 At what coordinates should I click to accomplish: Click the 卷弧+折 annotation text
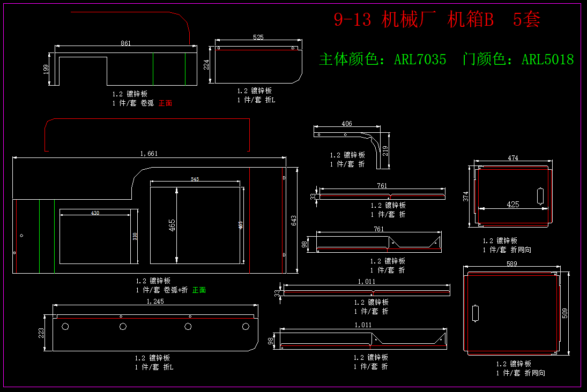point(176,290)
